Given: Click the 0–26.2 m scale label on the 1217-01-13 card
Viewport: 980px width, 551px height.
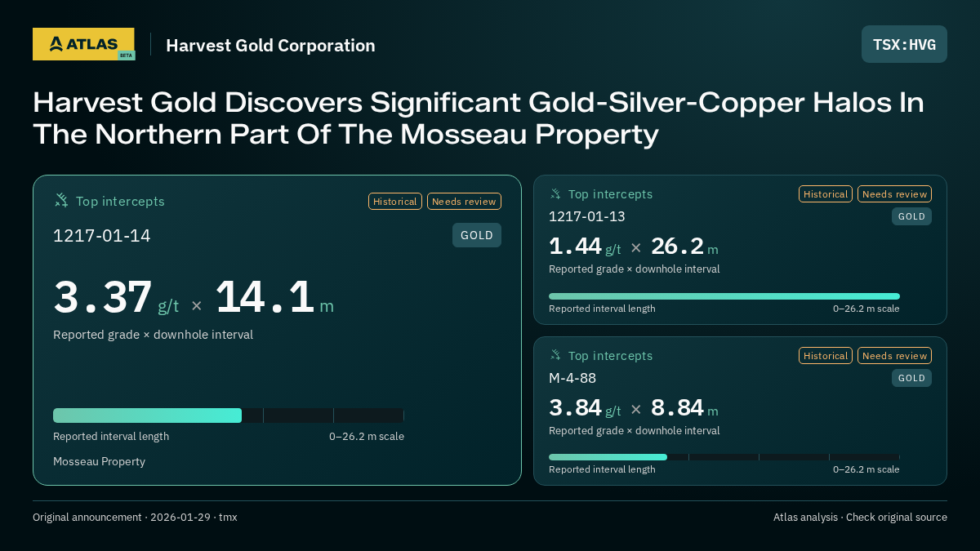Looking at the screenshot, I should click(x=866, y=309).
